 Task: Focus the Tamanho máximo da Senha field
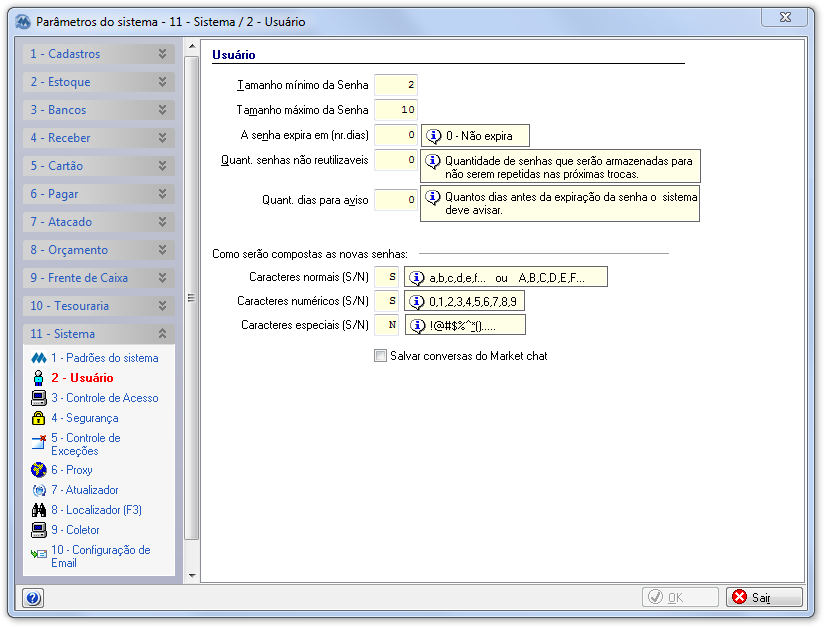coord(396,110)
